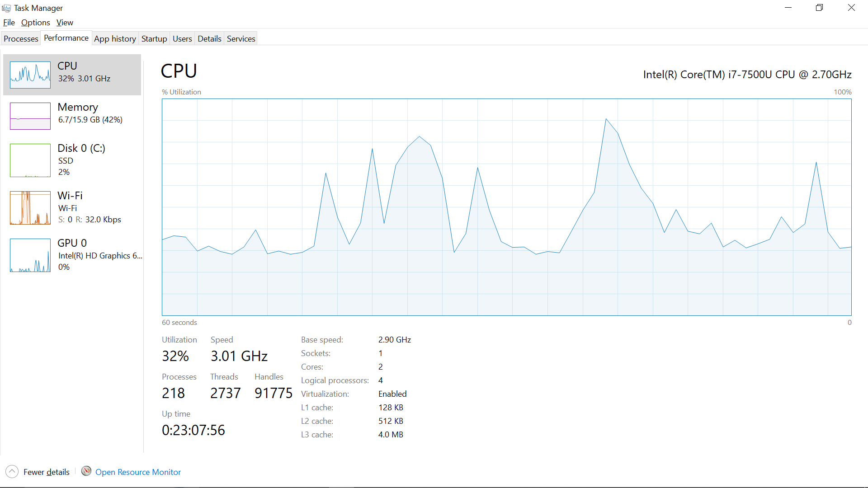Open Disk 0 (C:) performance graph
Image resolution: width=868 pixels, height=488 pixels.
(30, 160)
